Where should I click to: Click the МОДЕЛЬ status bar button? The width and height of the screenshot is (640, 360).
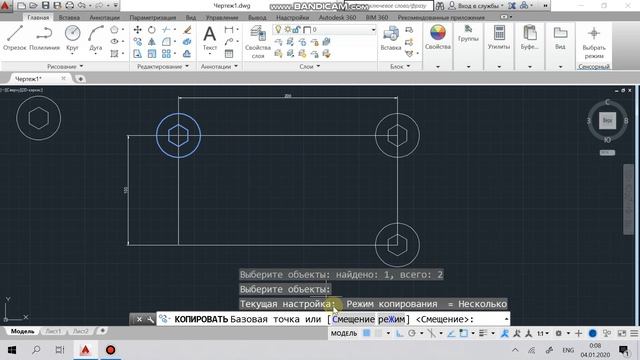[x=344, y=333]
